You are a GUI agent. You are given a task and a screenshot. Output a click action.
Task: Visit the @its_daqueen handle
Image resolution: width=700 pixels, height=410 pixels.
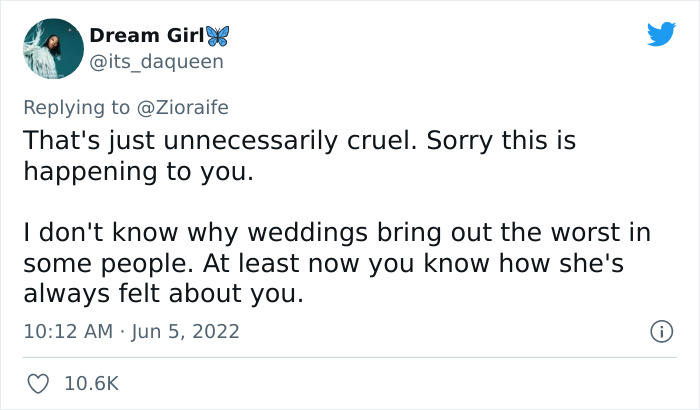(157, 62)
